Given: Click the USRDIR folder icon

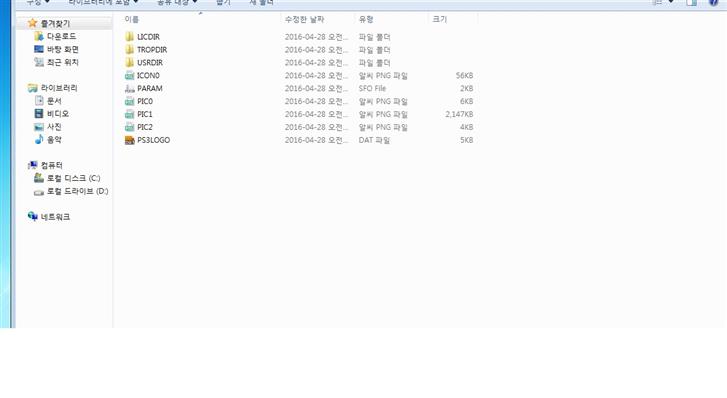Looking at the screenshot, I should 129,63.
